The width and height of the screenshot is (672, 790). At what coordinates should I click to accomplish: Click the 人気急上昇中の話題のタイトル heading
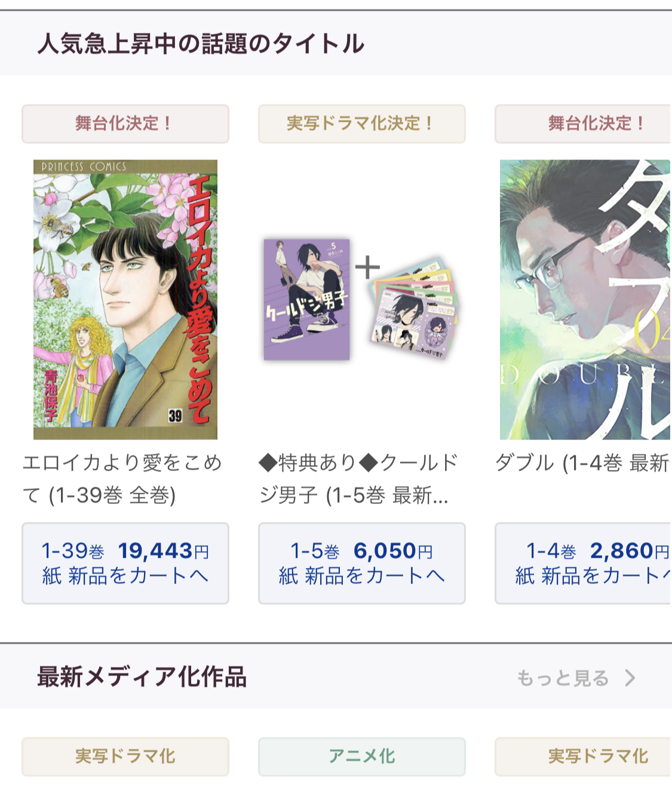pyautogui.click(x=201, y=44)
